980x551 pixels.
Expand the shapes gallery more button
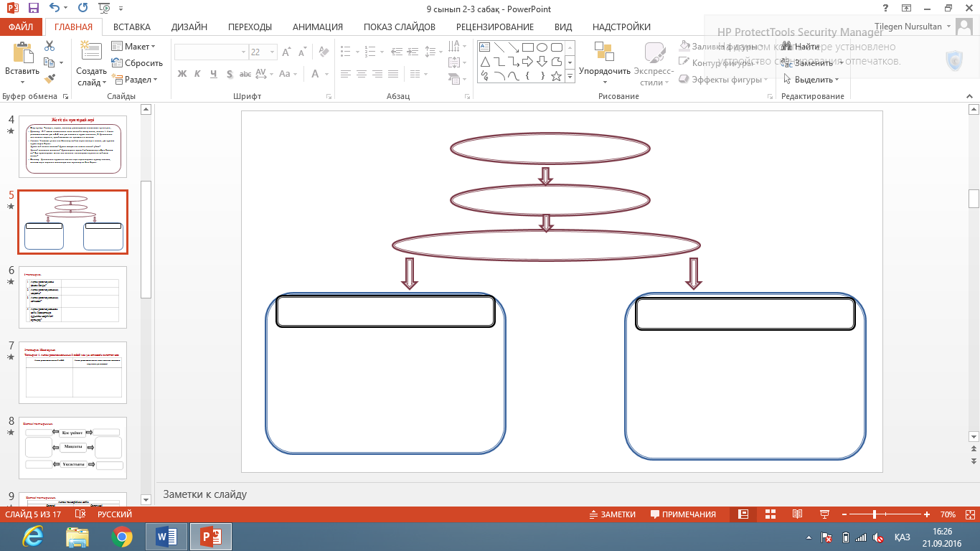[x=570, y=76]
